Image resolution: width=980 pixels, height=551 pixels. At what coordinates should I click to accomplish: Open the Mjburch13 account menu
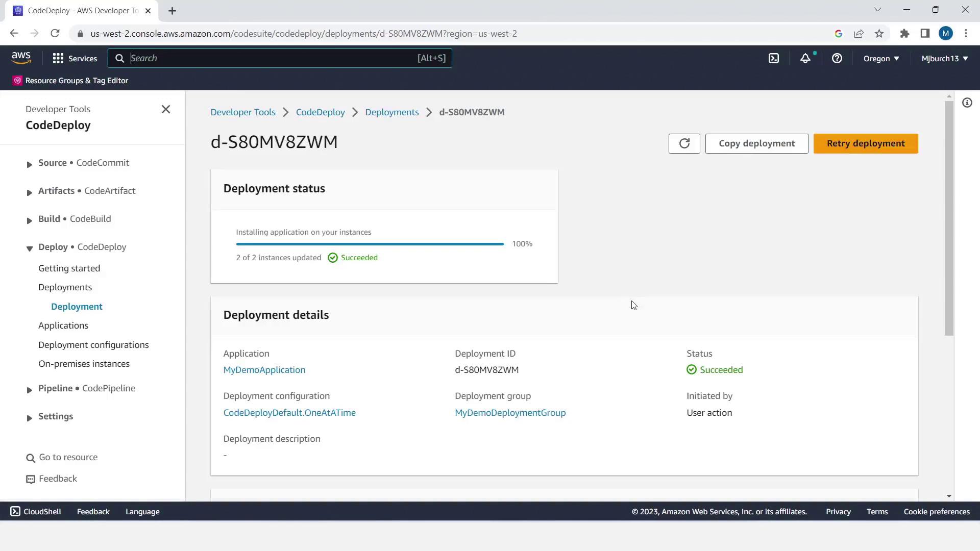[x=944, y=58]
